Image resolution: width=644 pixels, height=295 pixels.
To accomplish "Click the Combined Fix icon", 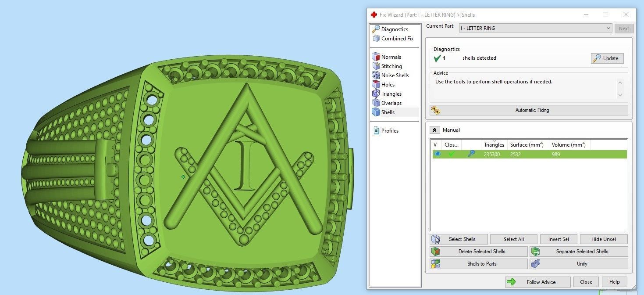I will coord(376,39).
